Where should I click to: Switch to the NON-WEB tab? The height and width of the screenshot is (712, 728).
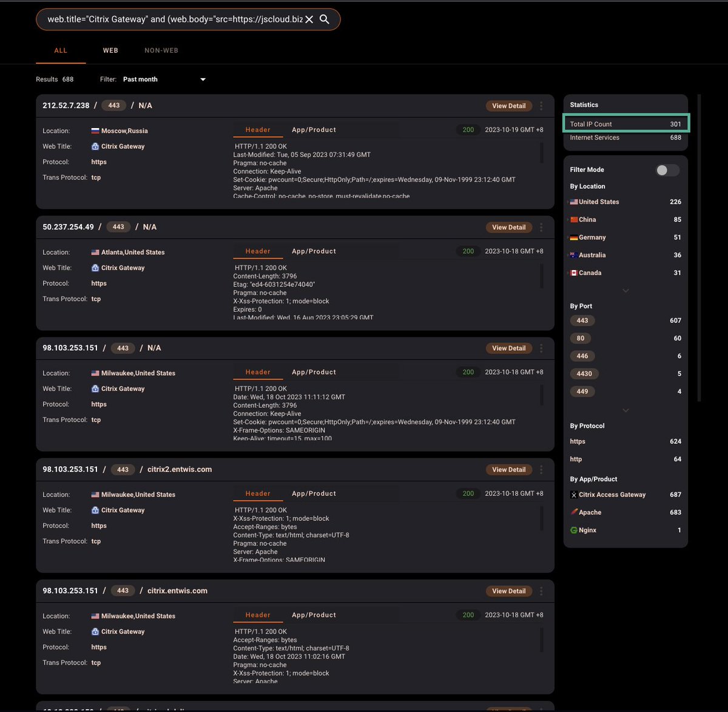161,51
